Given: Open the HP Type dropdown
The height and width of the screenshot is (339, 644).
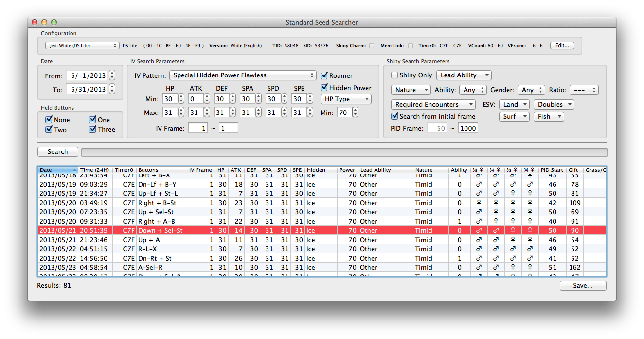Looking at the screenshot, I should (346, 99).
